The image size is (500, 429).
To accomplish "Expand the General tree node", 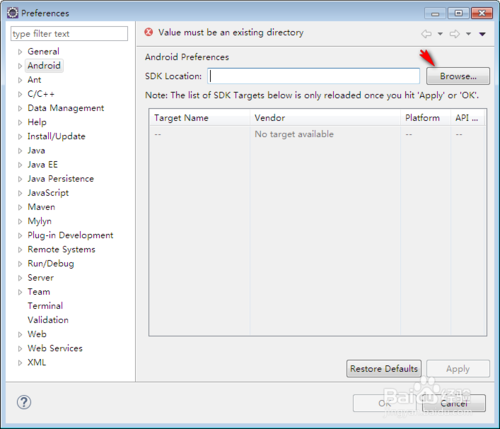I will pyautogui.click(x=20, y=52).
